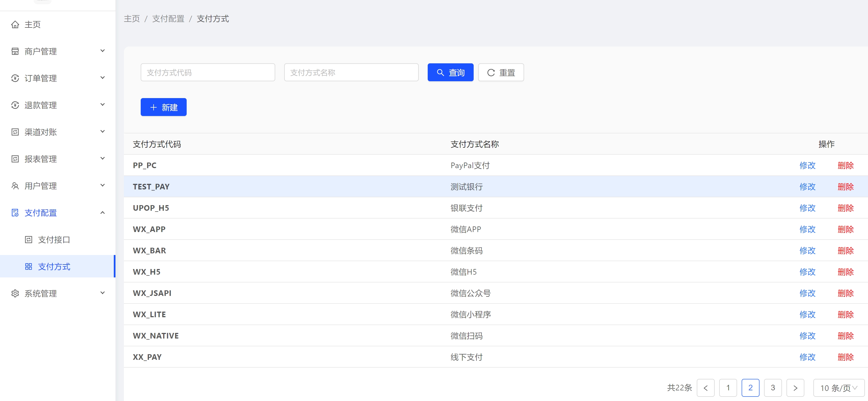
Task: Click the 系统管理 gear icon
Action: pyautogui.click(x=15, y=293)
